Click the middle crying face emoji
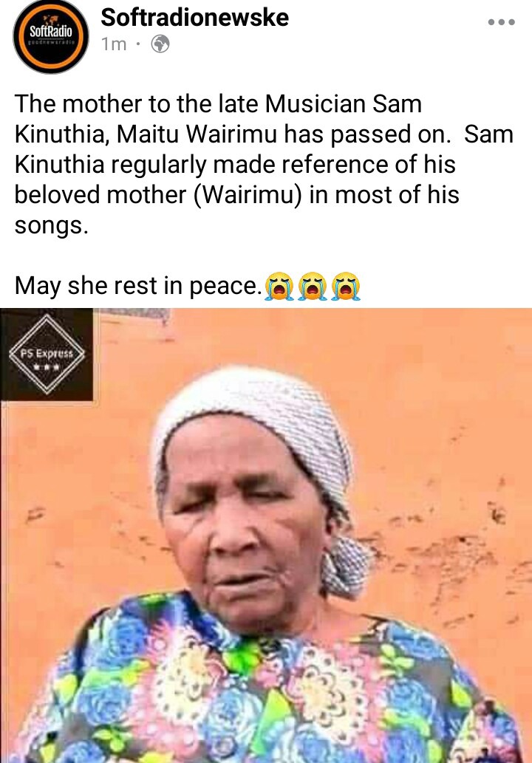 pos(313,286)
